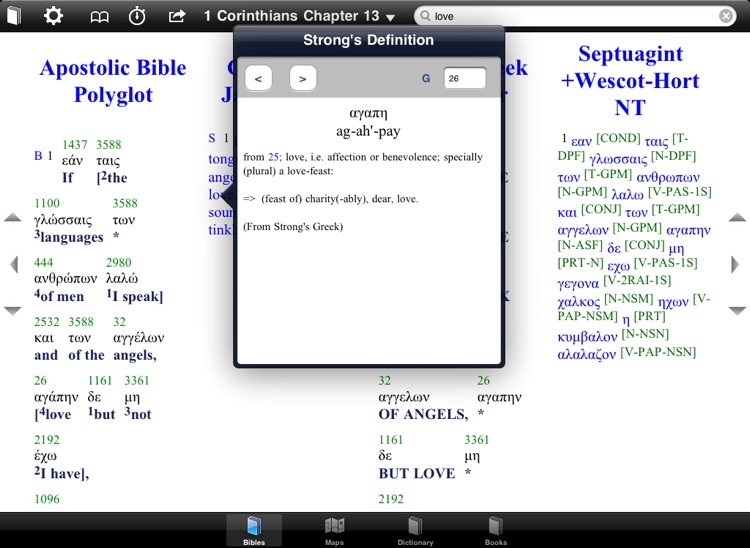Tap the word χαλκος in Septuagint column
The width and height of the screenshot is (750, 548).
tap(579, 302)
